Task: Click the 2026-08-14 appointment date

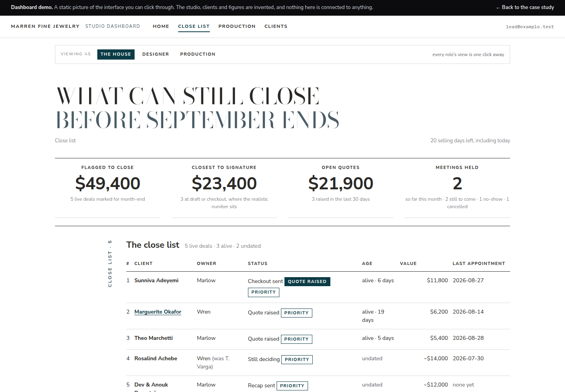Action: point(468,312)
